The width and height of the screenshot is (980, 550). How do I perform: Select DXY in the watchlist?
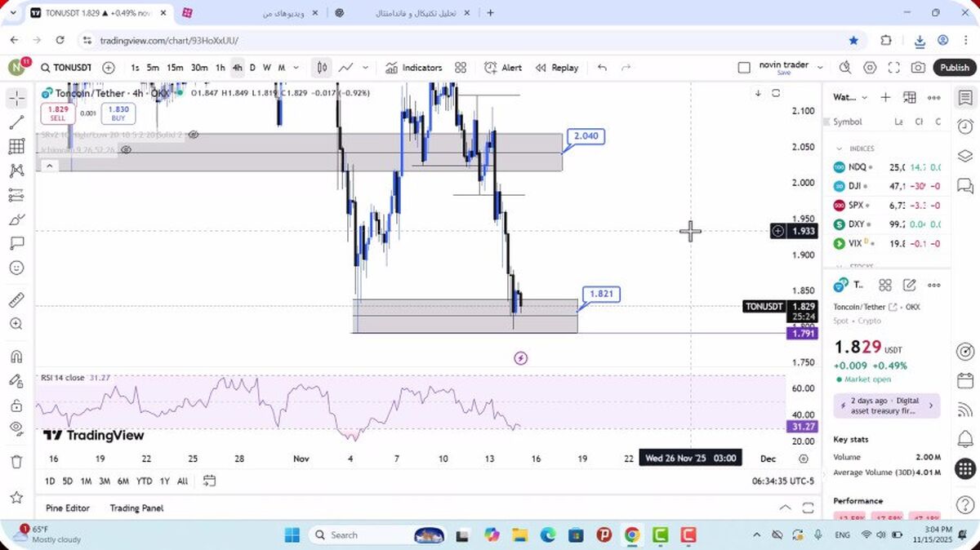(x=888, y=224)
